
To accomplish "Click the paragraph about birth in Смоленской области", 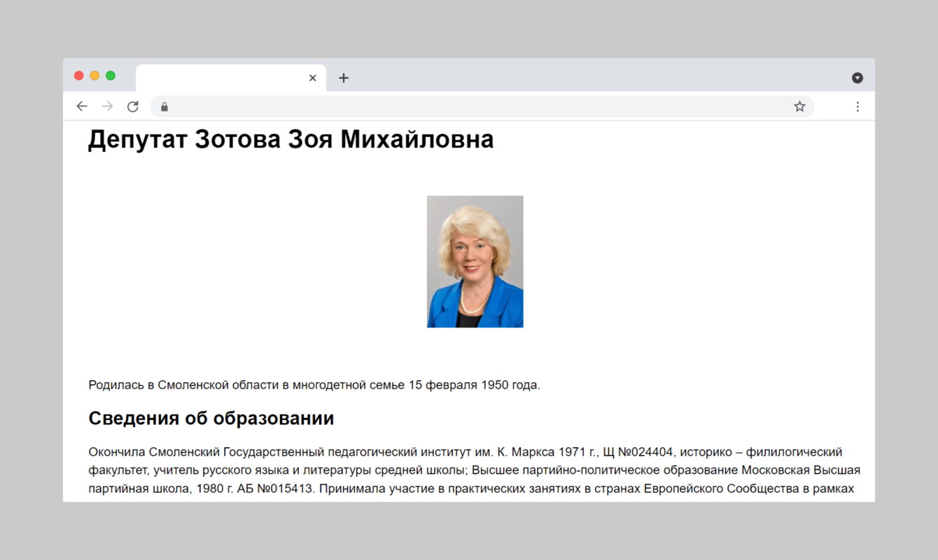I will (x=314, y=384).
